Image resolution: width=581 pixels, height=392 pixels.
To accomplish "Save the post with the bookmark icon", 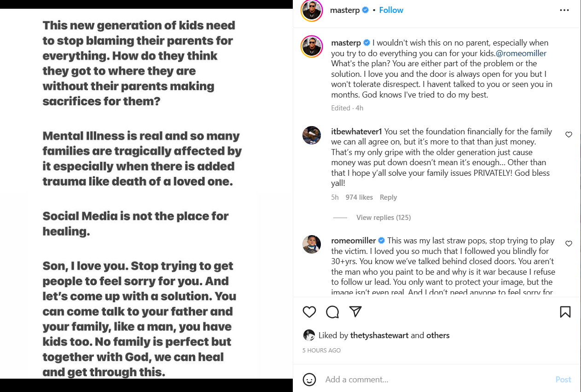I will coord(565,311).
